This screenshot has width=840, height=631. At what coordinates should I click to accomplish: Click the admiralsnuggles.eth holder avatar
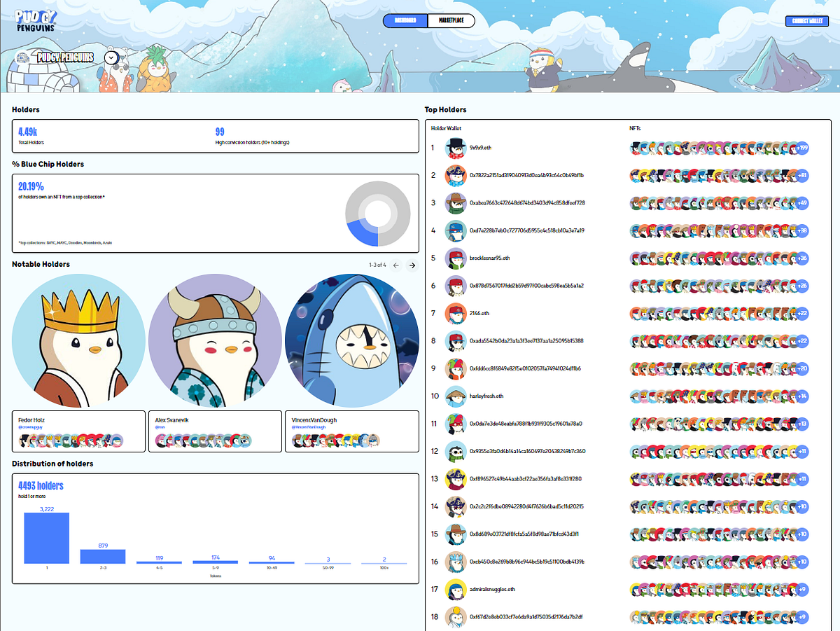point(456,590)
